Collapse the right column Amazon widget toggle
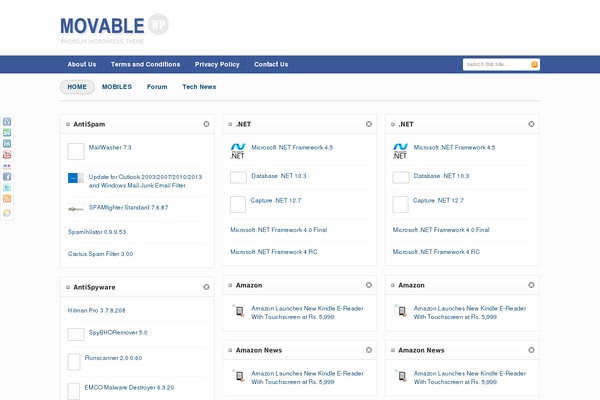Viewport: 600px width, 400px height. pos(393,286)
